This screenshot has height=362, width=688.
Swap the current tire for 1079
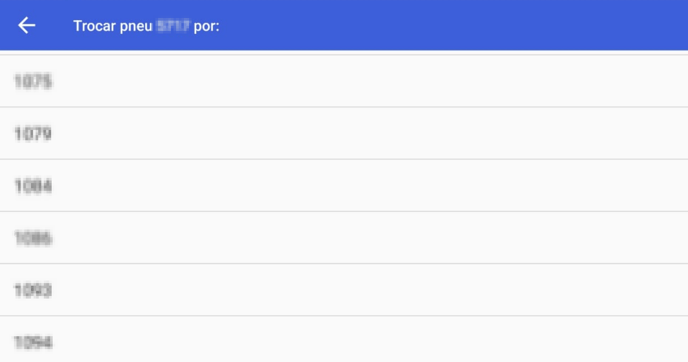point(344,133)
